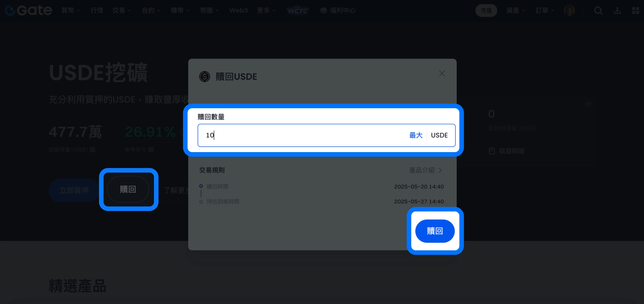Click the WCTC banner icon
The image size is (644, 304).
pyautogui.click(x=297, y=10)
